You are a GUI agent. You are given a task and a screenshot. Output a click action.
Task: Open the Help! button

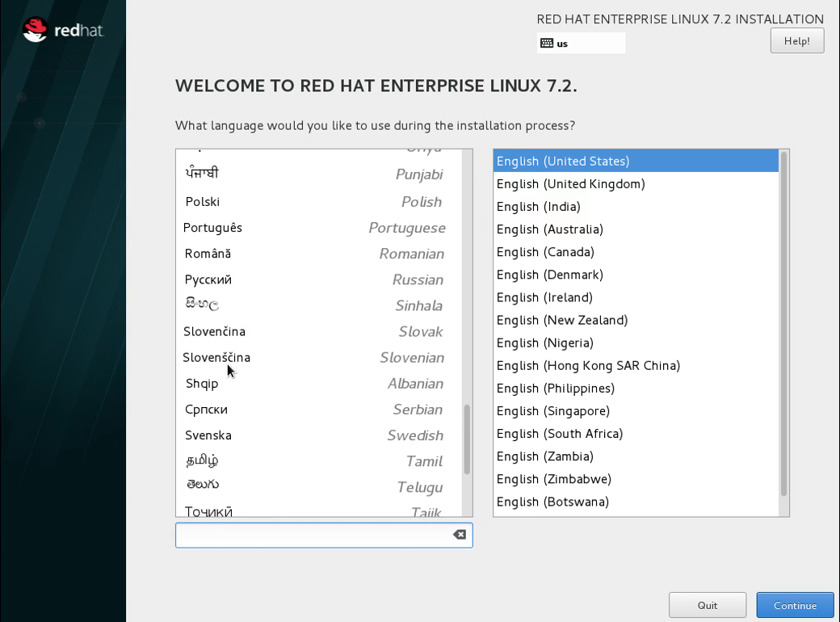pos(796,40)
